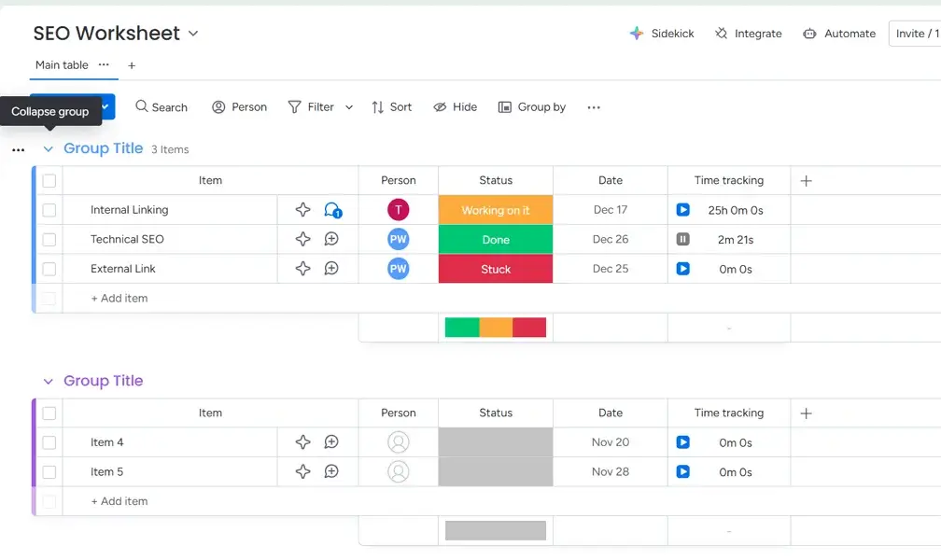This screenshot has height=560, width=941.
Task: Collapse the second Group Title group
Action: [x=49, y=381]
